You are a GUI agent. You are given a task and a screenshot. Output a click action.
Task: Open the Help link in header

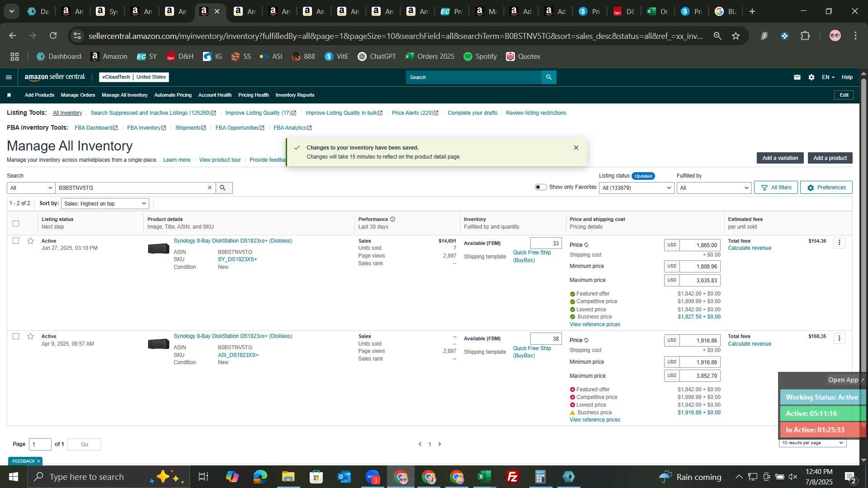tap(847, 77)
